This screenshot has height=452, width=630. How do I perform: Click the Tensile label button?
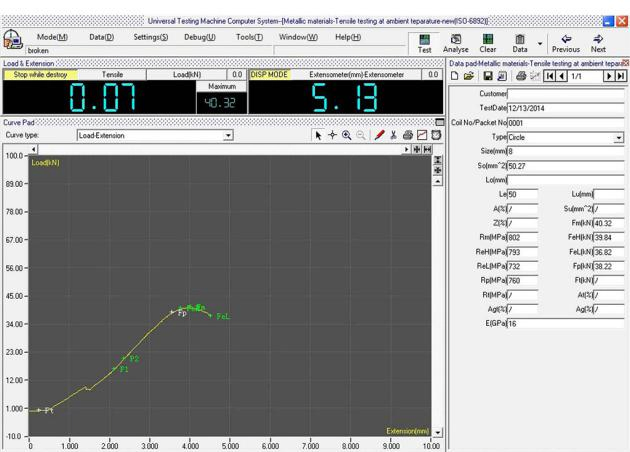[x=113, y=73]
